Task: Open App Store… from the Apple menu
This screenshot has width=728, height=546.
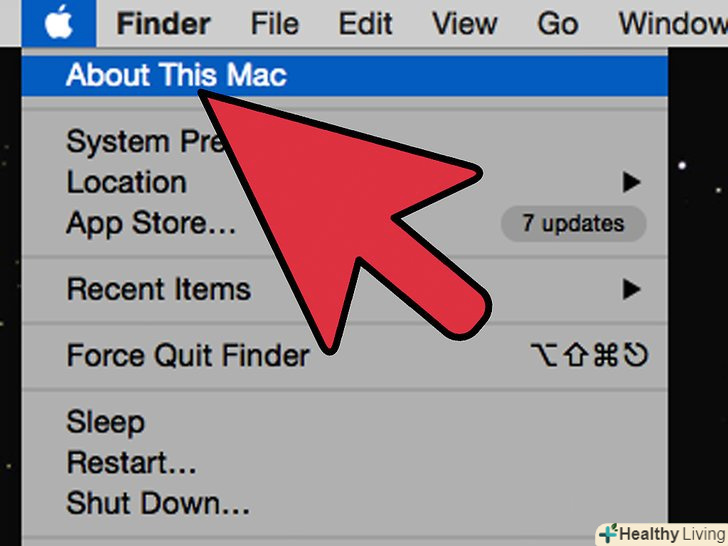Action: point(344,223)
